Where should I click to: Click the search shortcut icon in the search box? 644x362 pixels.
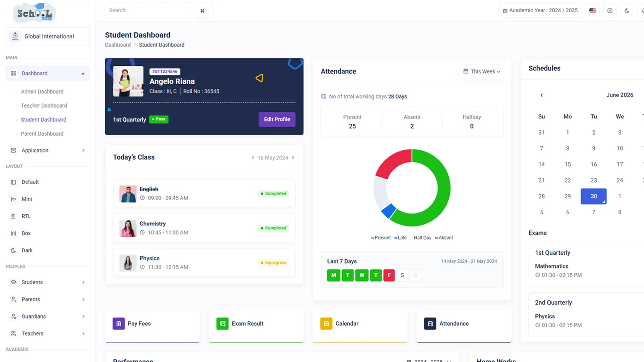tap(202, 11)
